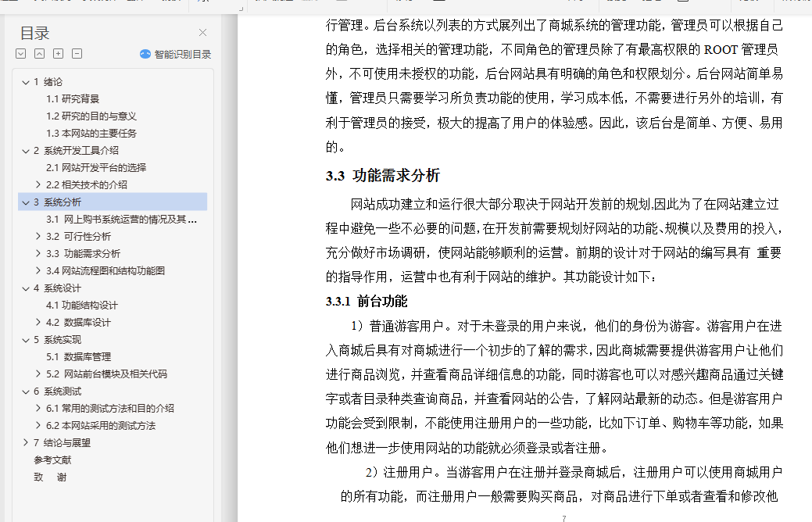Navigate to 致 谢 section
The height and width of the screenshot is (522, 812).
click(x=50, y=477)
